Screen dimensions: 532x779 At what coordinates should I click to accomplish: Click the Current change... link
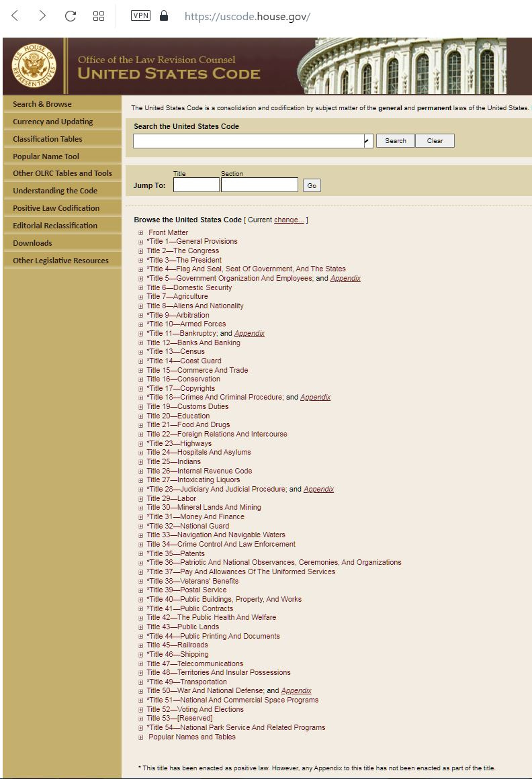click(x=289, y=220)
